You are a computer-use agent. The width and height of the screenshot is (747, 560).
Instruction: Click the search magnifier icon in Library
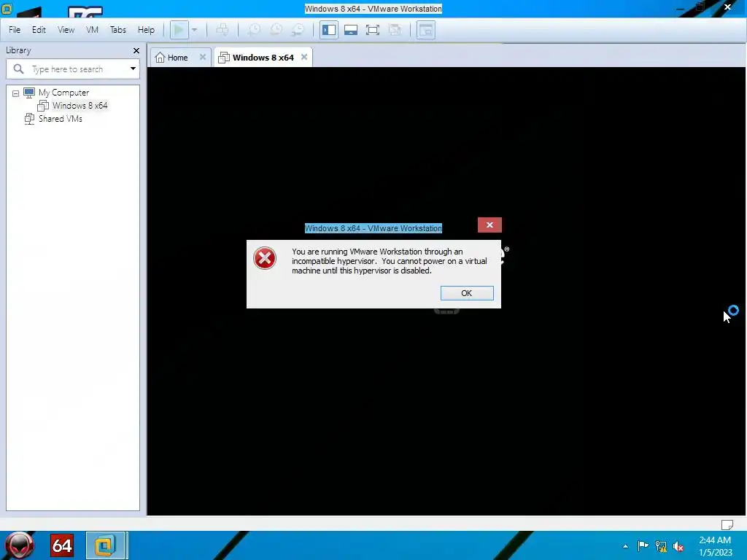[x=18, y=69]
